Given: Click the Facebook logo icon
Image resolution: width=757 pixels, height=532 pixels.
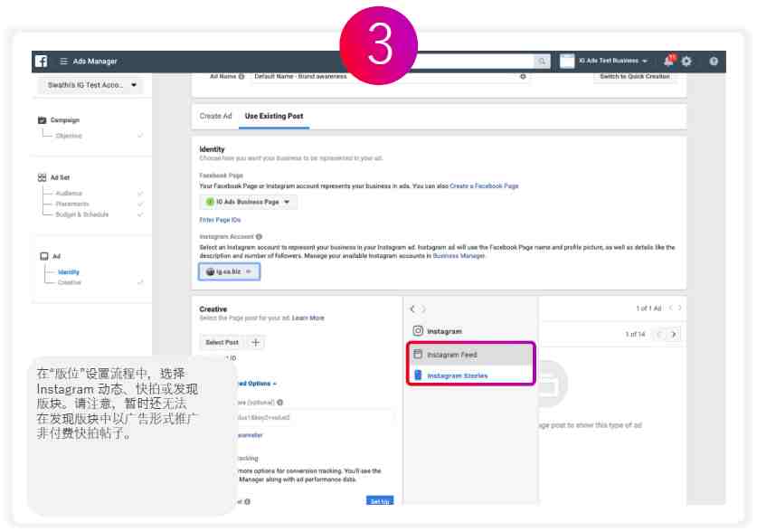Looking at the screenshot, I should pos(41,62).
